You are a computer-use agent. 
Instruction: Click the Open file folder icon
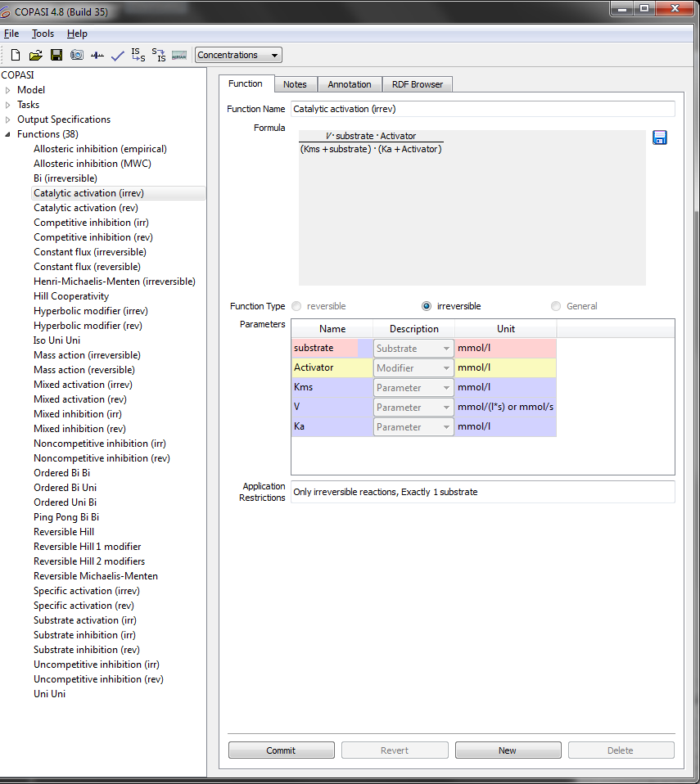35,55
